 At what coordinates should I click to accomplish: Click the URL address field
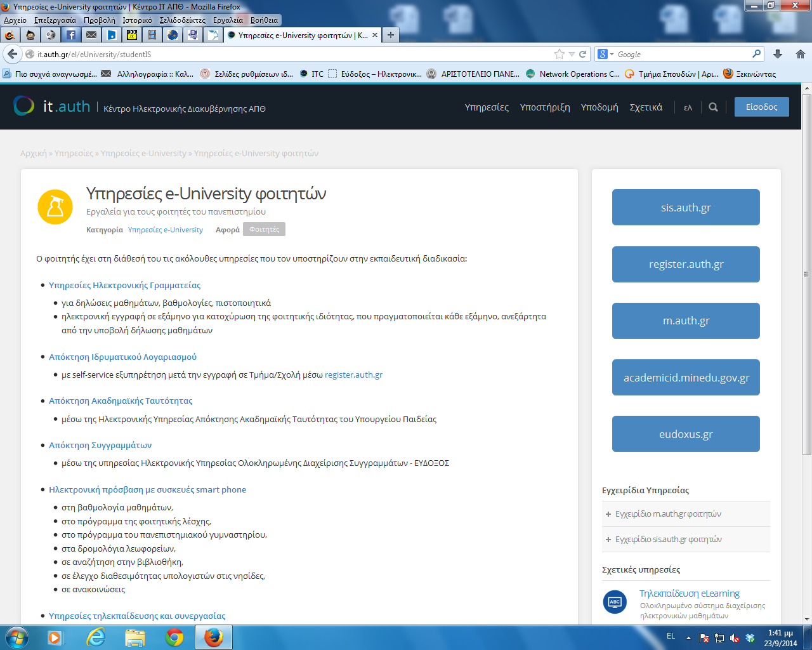(292, 54)
